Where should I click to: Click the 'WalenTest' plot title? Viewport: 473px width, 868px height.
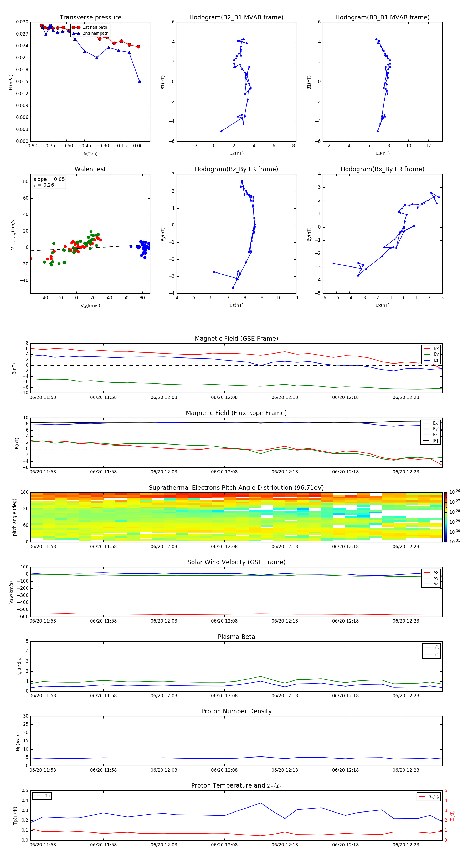(x=90, y=169)
